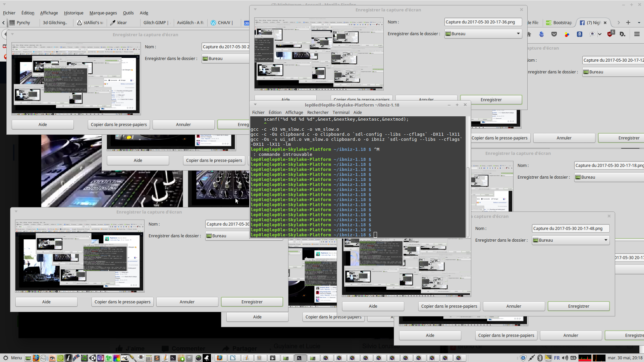
Task: Click the Nom field with Capture 20-17-36.png
Action: tap(483, 22)
